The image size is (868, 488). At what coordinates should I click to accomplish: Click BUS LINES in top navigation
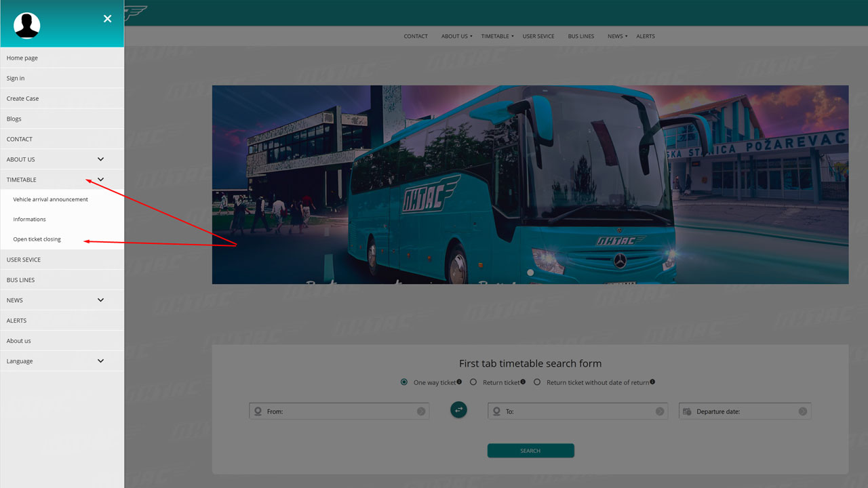[581, 37]
